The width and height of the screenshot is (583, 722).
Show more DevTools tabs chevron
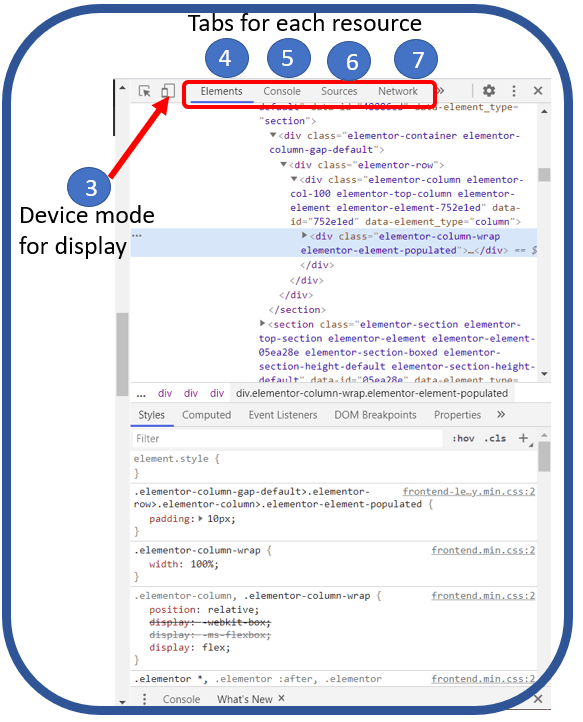tap(441, 90)
